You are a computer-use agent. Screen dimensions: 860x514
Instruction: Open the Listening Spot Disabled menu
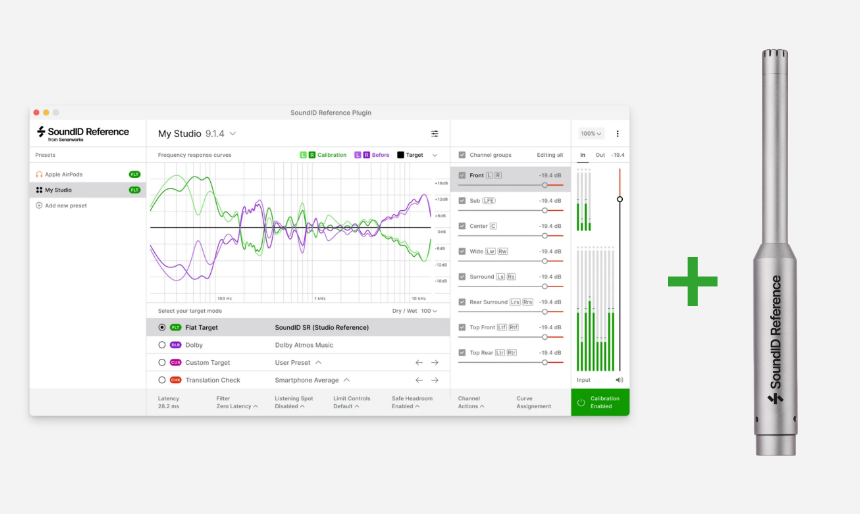pyautogui.click(x=294, y=403)
